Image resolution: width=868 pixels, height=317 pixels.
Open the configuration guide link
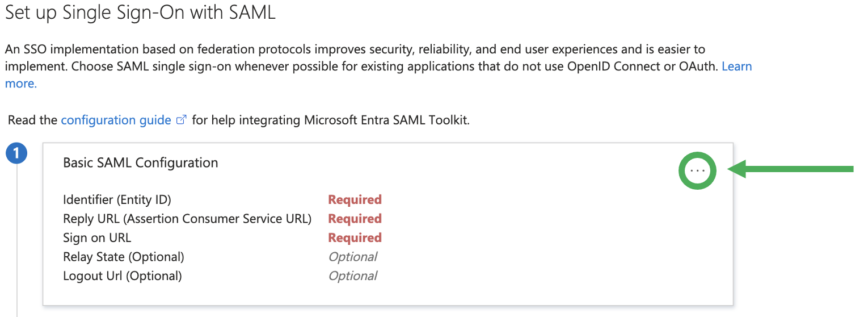(x=116, y=120)
